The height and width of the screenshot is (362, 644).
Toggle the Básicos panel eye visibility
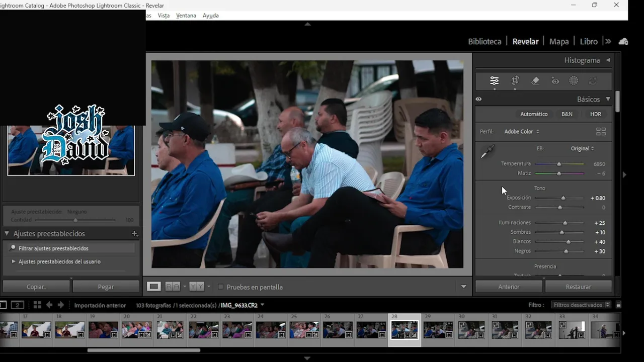[x=478, y=99]
